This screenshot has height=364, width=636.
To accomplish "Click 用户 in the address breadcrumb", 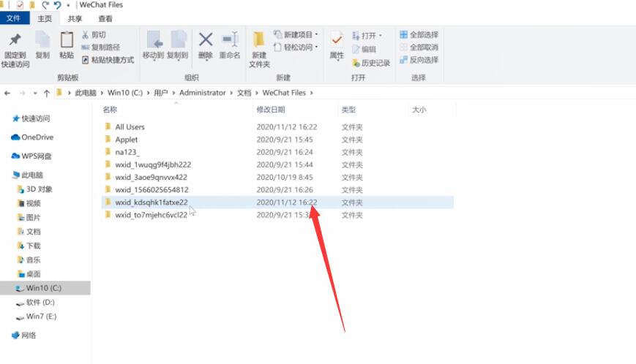I will point(160,93).
